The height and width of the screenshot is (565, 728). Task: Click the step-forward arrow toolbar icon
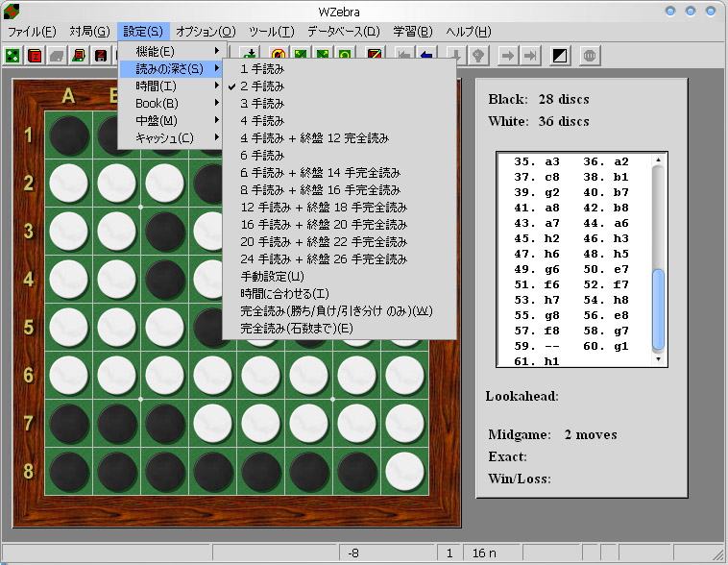tap(508, 56)
